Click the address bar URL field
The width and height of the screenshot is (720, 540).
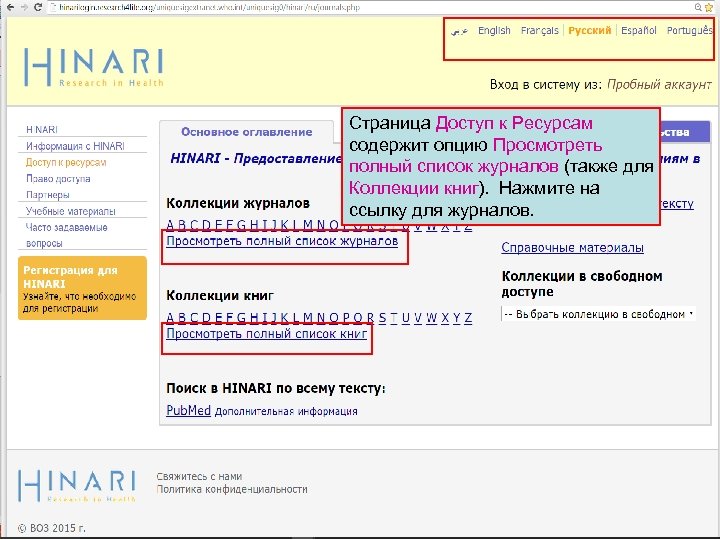point(367,7)
